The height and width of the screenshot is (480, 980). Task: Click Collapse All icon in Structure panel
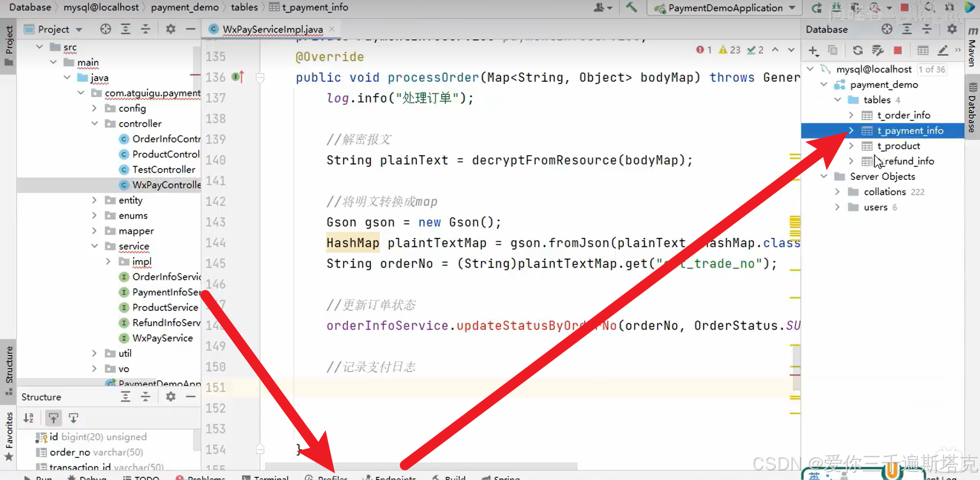pyautogui.click(x=146, y=397)
